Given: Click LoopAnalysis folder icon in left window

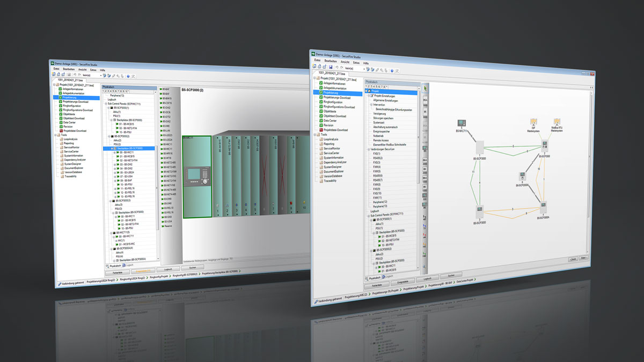Looking at the screenshot, I should pyautogui.click(x=61, y=139).
